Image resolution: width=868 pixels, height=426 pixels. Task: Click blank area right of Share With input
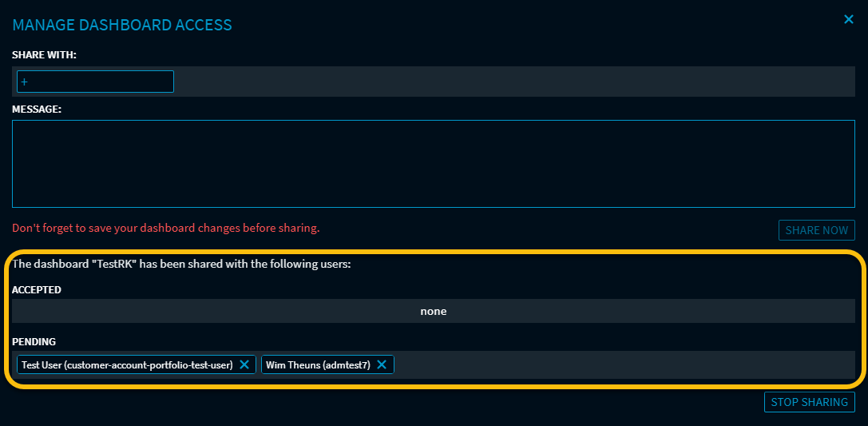tap(511, 82)
